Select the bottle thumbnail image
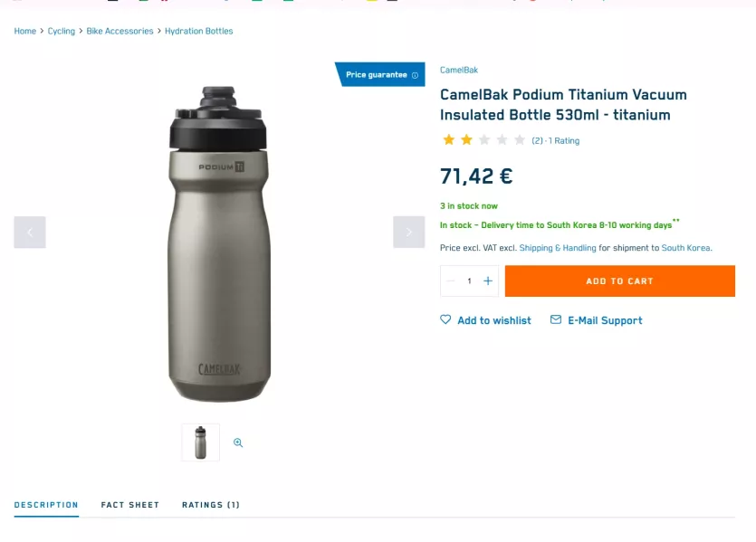Image resolution: width=756 pixels, height=542 pixels. click(x=201, y=442)
